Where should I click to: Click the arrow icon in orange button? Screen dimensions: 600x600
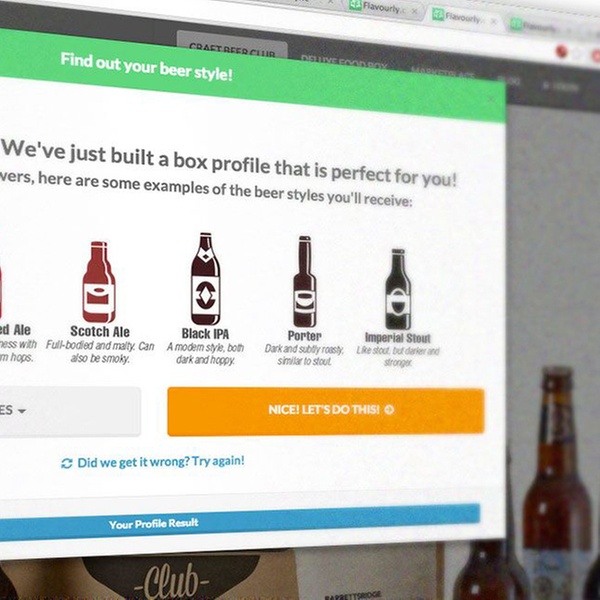tap(389, 410)
